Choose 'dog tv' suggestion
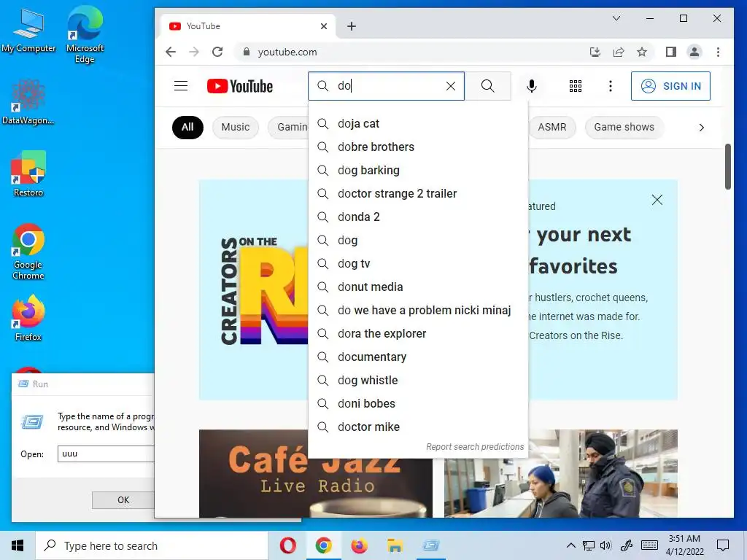The width and height of the screenshot is (747, 560). 418,264
